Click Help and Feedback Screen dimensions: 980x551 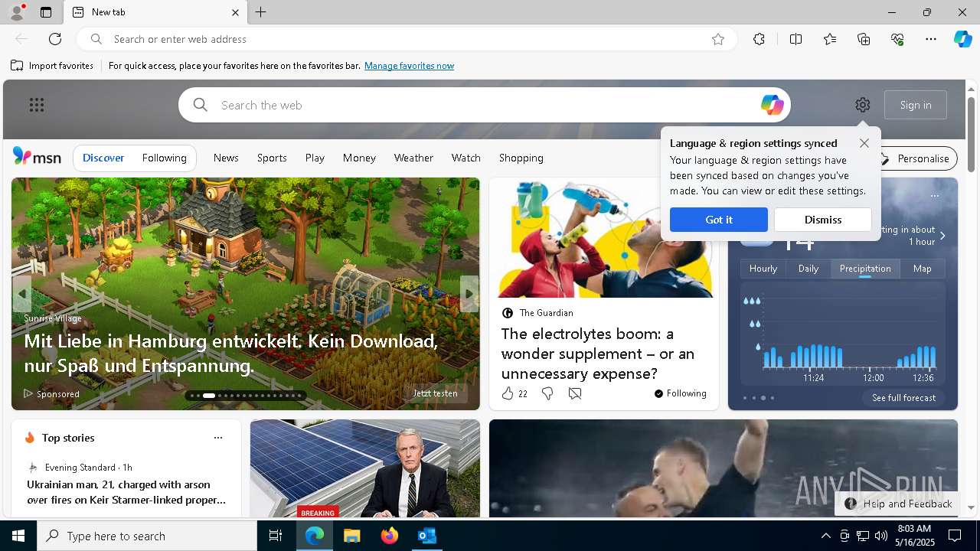[x=898, y=504]
